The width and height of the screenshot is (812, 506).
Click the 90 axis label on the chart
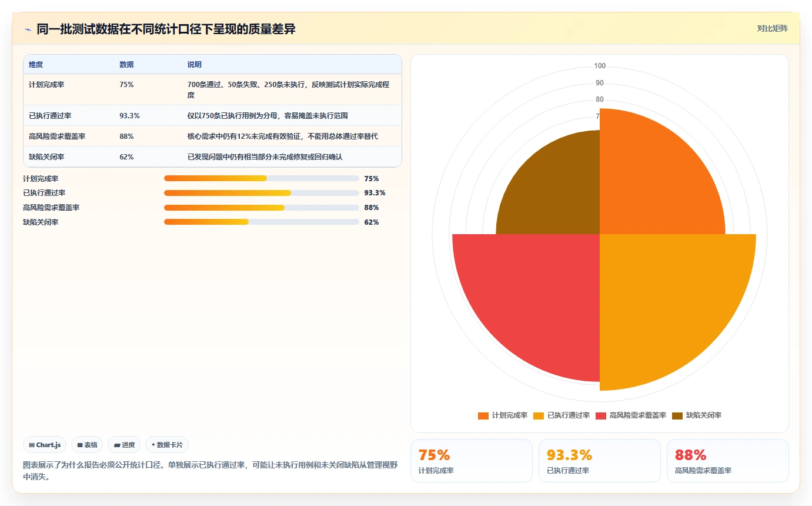(600, 83)
